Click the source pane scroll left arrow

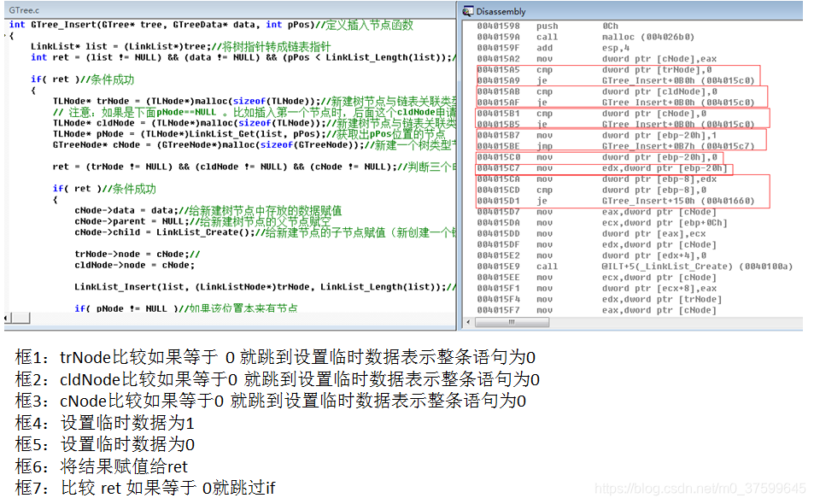tap(7, 318)
